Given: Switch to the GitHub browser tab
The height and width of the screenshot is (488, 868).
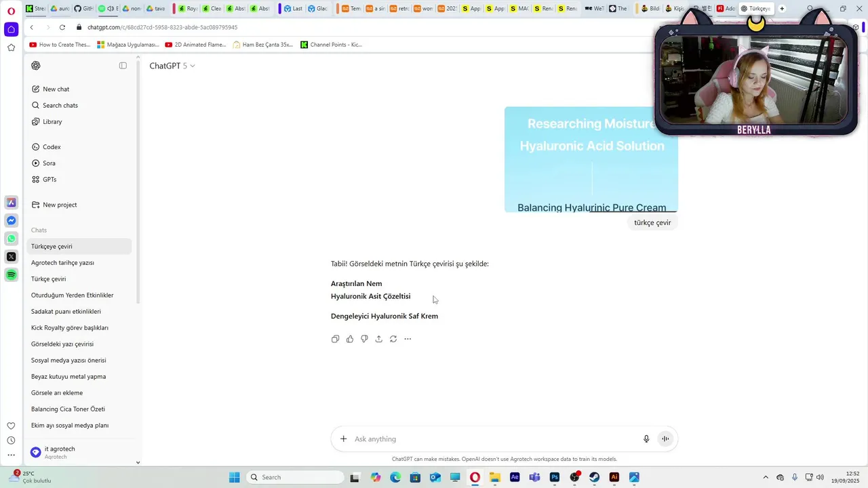Looking at the screenshot, I should [x=83, y=9].
